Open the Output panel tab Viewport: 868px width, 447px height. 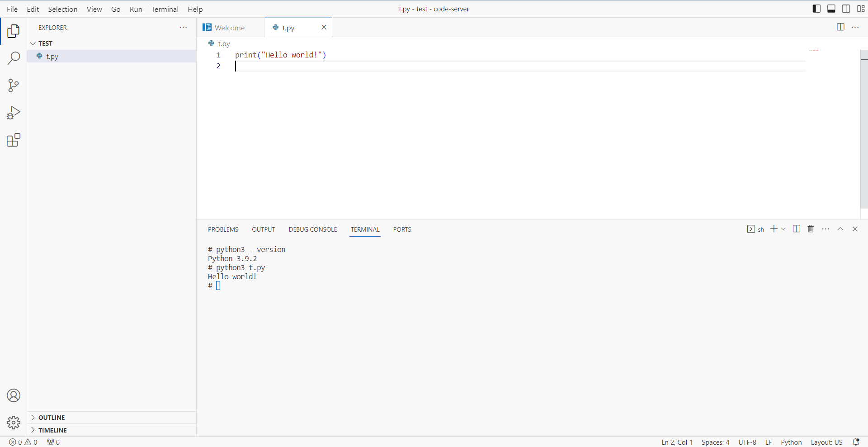pos(264,229)
